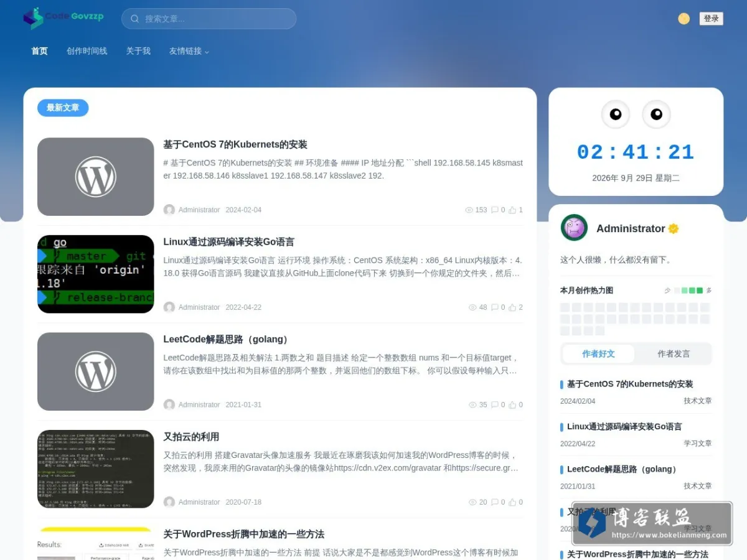Click the Code Govzzp site logo
The image size is (747, 560).
[63, 18]
